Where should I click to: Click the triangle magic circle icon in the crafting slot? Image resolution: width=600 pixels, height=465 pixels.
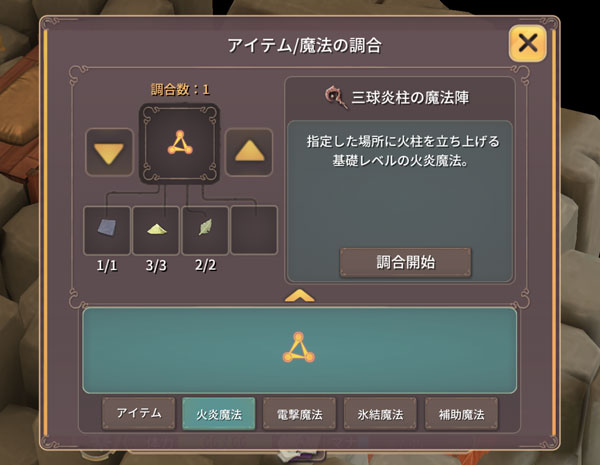click(x=179, y=143)
